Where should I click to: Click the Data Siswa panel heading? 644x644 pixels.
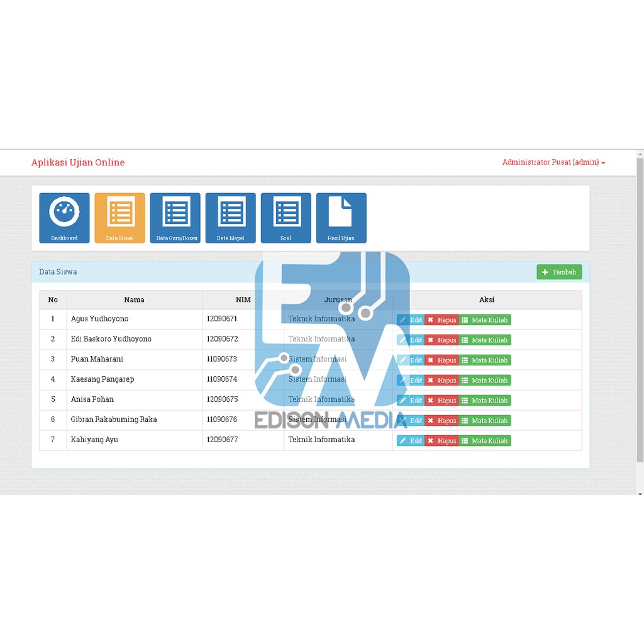pos(58,272)
